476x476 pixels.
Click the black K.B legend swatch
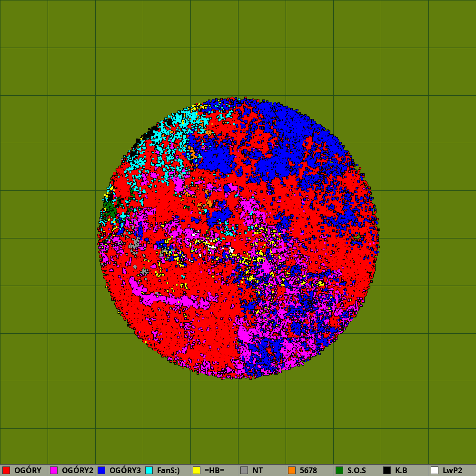[387, 470]
